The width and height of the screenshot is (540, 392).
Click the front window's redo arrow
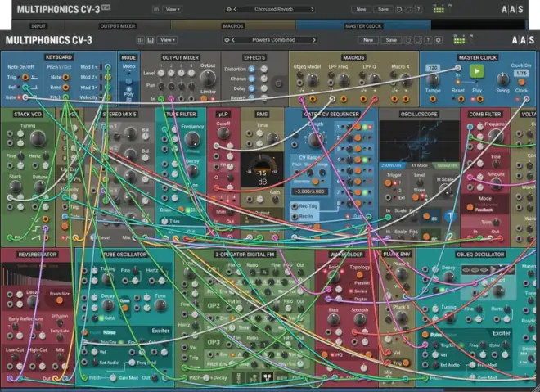pyautogui.click(x=418, y=40)
